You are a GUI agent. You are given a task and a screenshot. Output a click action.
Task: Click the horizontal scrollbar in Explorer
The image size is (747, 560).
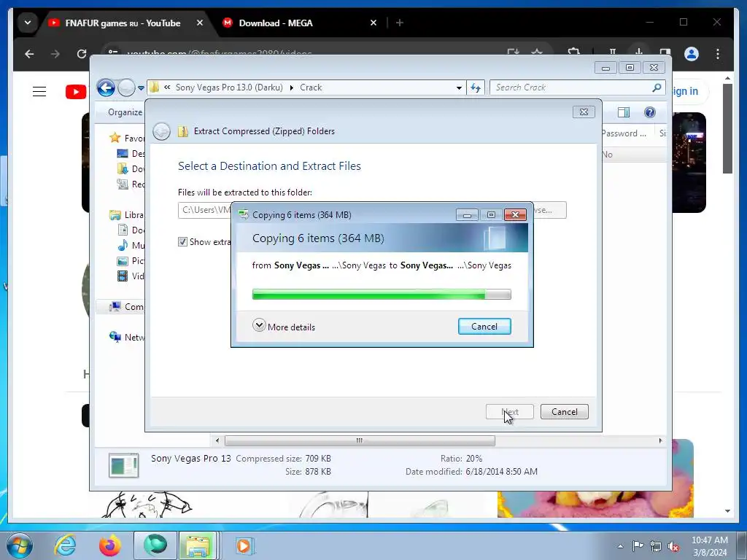(360, 440)
